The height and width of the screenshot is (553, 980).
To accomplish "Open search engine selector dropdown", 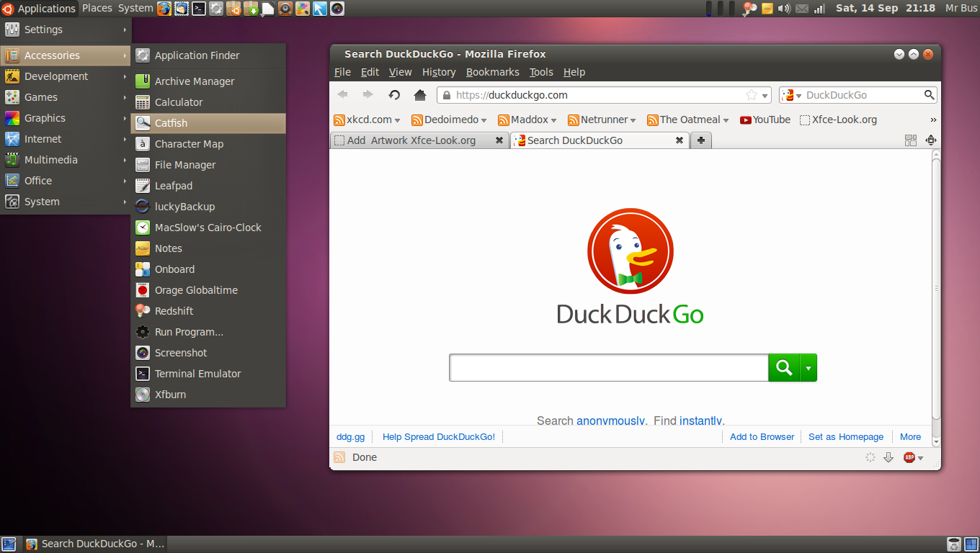I will click(793, 95).
